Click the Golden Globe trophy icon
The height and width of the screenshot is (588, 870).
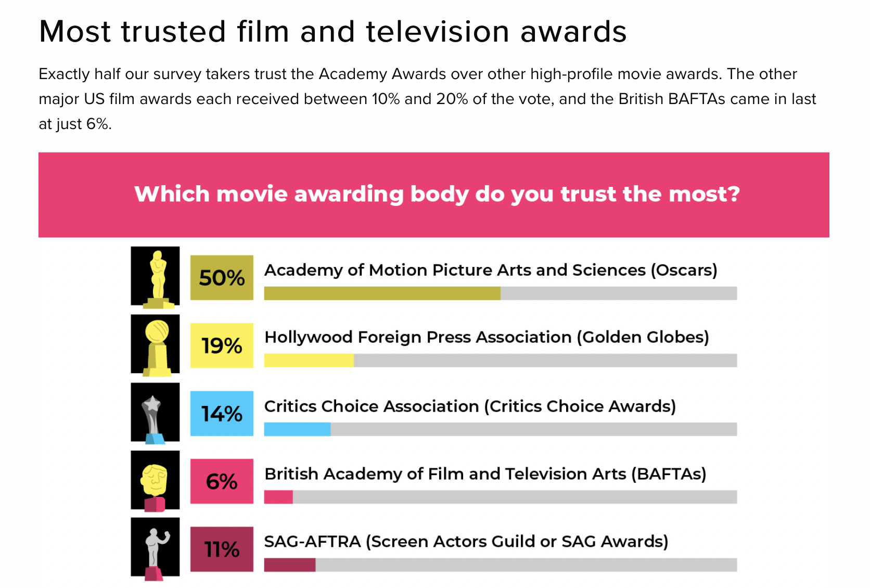point(155,344)
